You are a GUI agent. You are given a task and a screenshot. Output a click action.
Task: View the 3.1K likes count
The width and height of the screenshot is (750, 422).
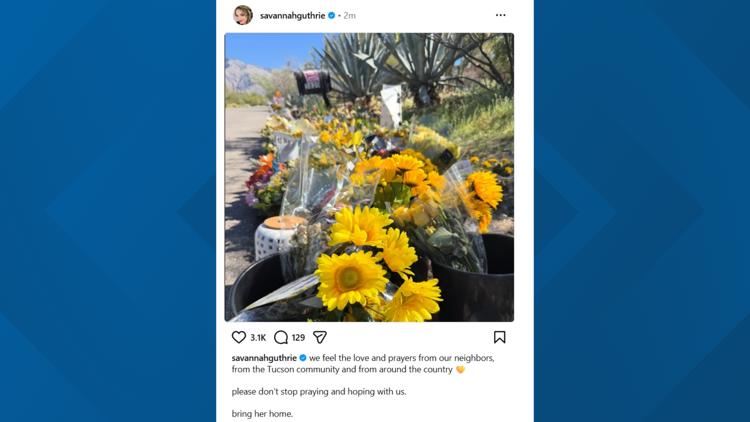coord(258,338)
